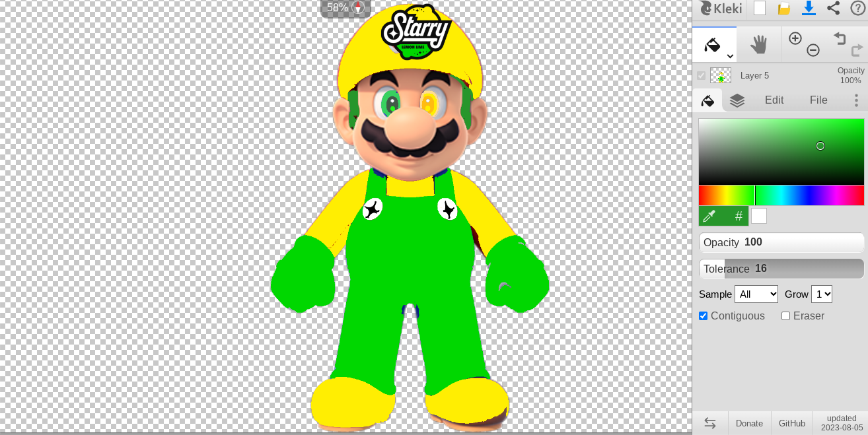Click the layer Opacity 100% readout

850,75
